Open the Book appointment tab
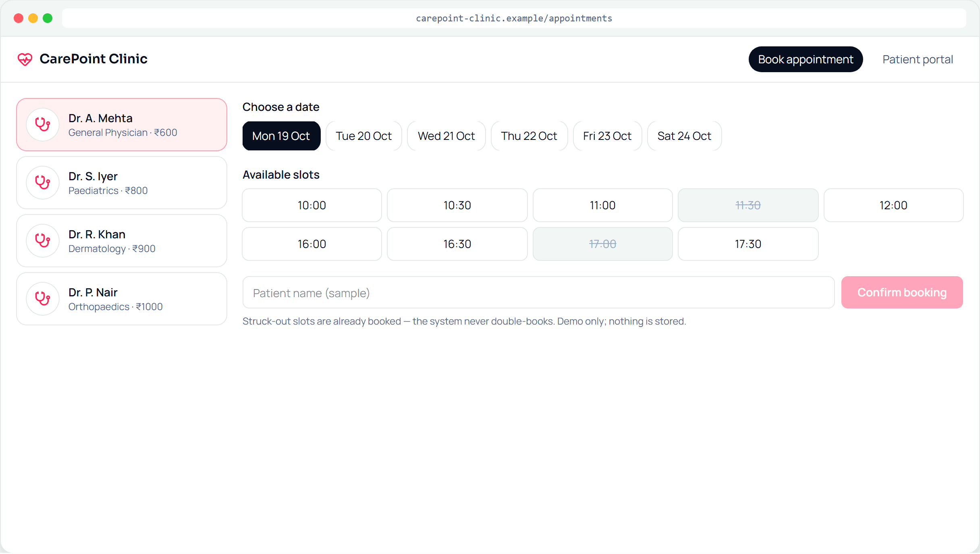Screen dimensions: 980x554 click(x=806, y=59)
